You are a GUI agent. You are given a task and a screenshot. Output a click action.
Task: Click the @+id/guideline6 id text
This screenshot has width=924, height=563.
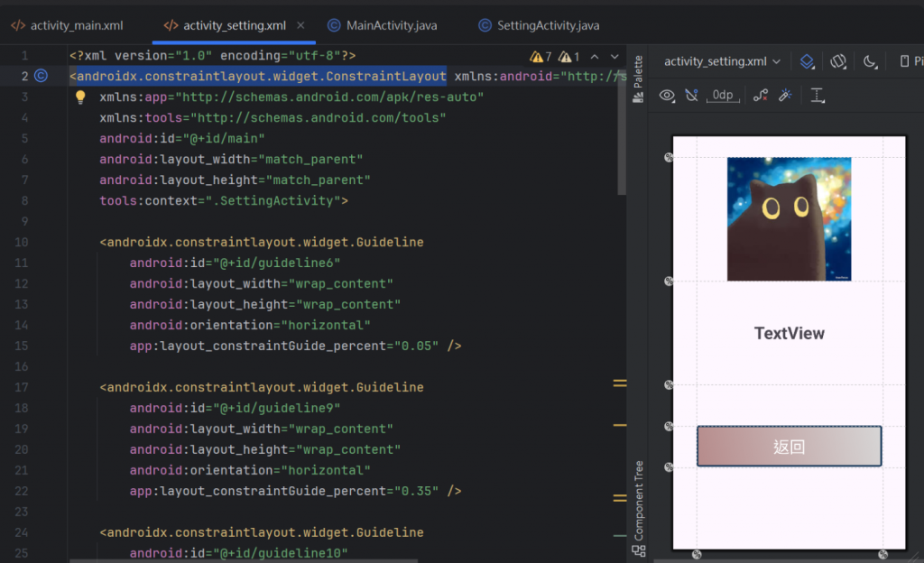(x=276, y=263)
